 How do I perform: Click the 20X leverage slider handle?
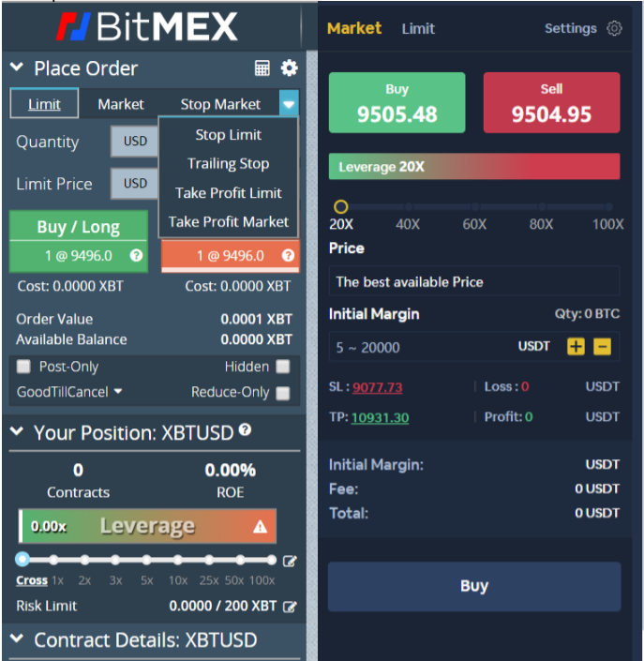pos(341,207)
